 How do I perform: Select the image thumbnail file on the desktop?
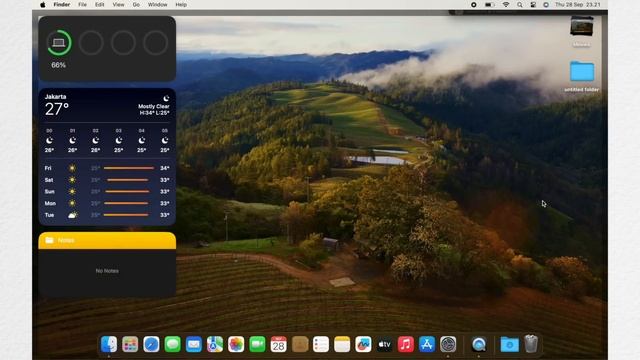[582, 26]
